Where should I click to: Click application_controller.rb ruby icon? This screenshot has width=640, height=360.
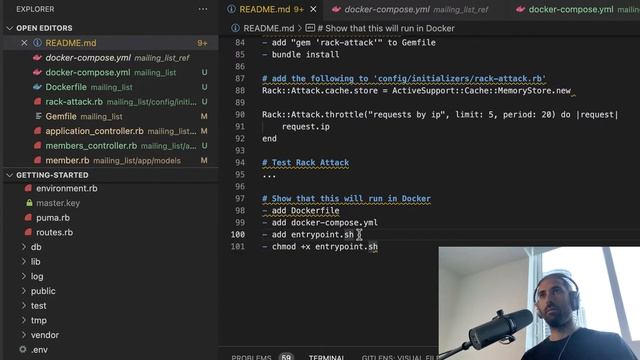coord(38,131)
